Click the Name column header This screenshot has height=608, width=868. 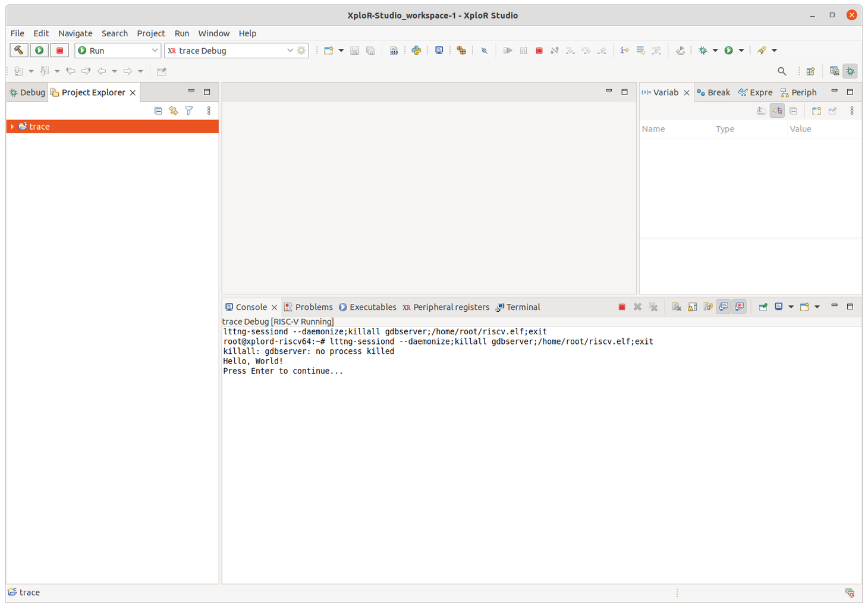coord(677,129)
